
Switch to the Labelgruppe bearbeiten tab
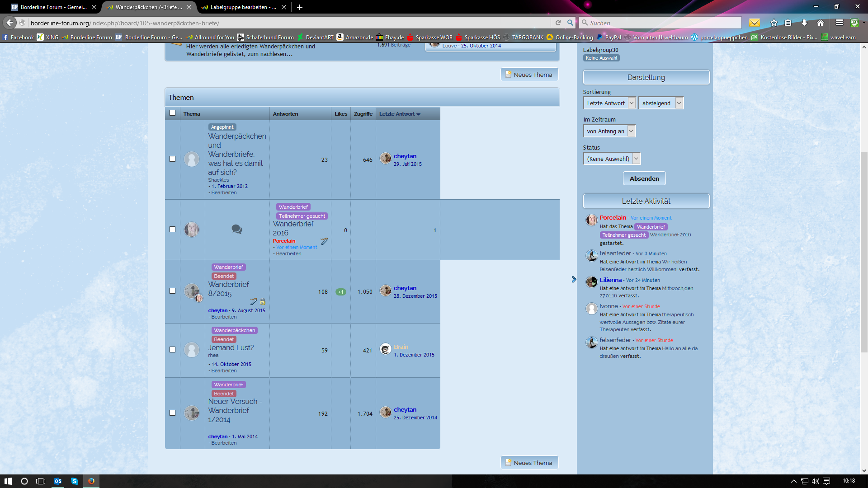coord(240,7)
